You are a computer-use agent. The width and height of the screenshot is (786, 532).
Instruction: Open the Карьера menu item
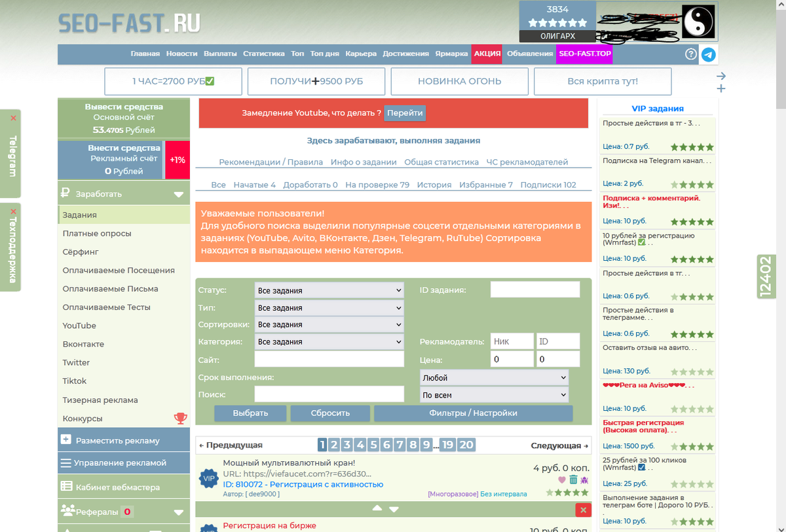pyautogui.click(x=361, y=54)
